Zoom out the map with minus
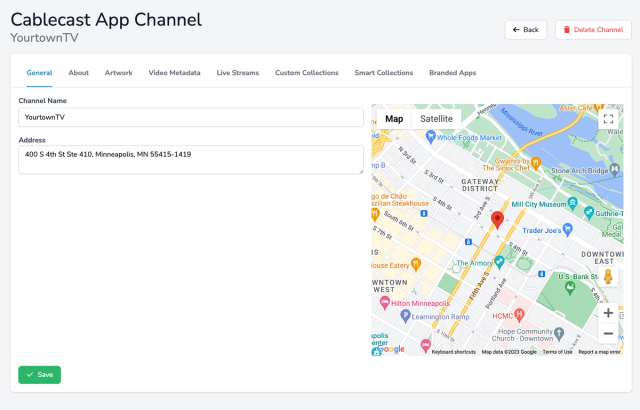640x410 pixels. point(608,333)
